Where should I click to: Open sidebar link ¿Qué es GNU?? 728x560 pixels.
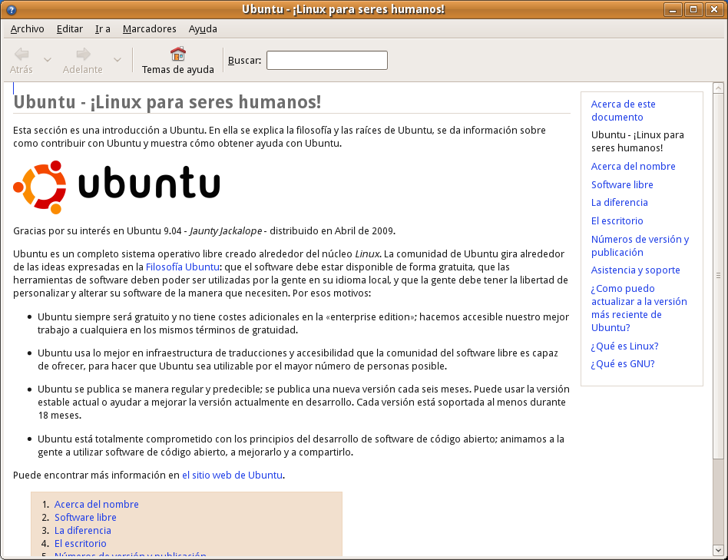[623, 363]
